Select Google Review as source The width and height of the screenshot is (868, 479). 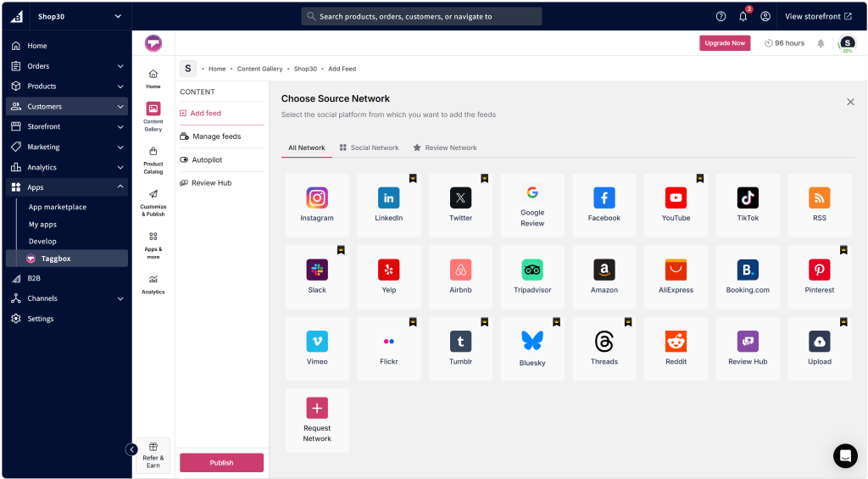click(532, 205)
